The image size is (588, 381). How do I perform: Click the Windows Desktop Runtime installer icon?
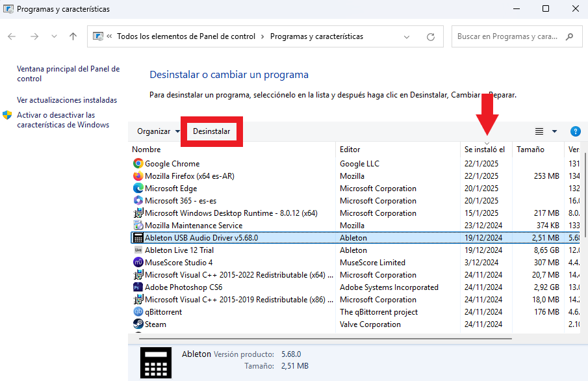click(138, 213)
